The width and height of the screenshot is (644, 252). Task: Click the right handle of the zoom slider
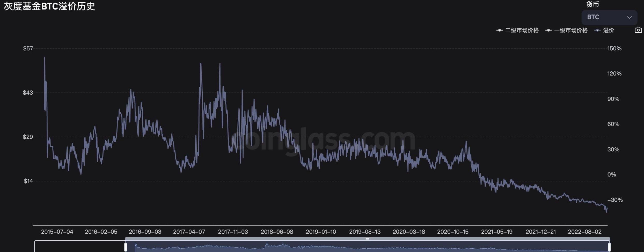click(609, 247)
